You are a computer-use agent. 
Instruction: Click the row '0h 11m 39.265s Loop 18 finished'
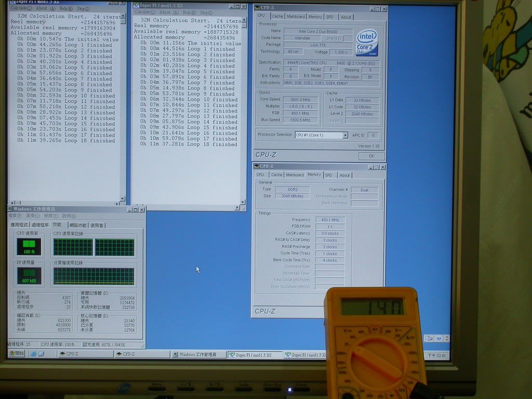[x=66, y=140]
